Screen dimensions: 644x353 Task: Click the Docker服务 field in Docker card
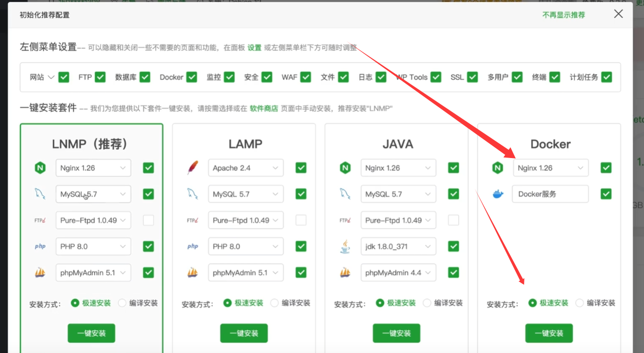(551, 194)
